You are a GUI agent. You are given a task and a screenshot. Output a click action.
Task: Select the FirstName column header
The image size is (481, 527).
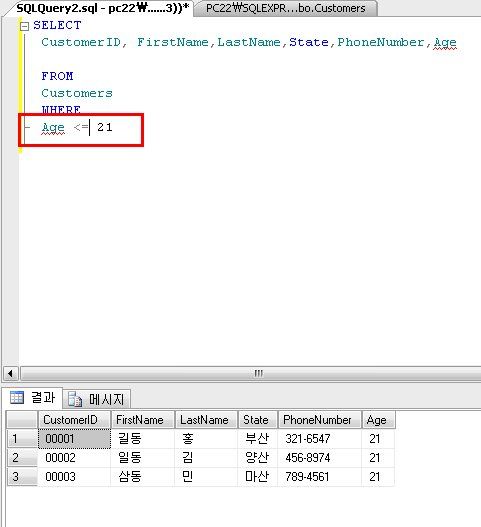[x=143, y=420]
